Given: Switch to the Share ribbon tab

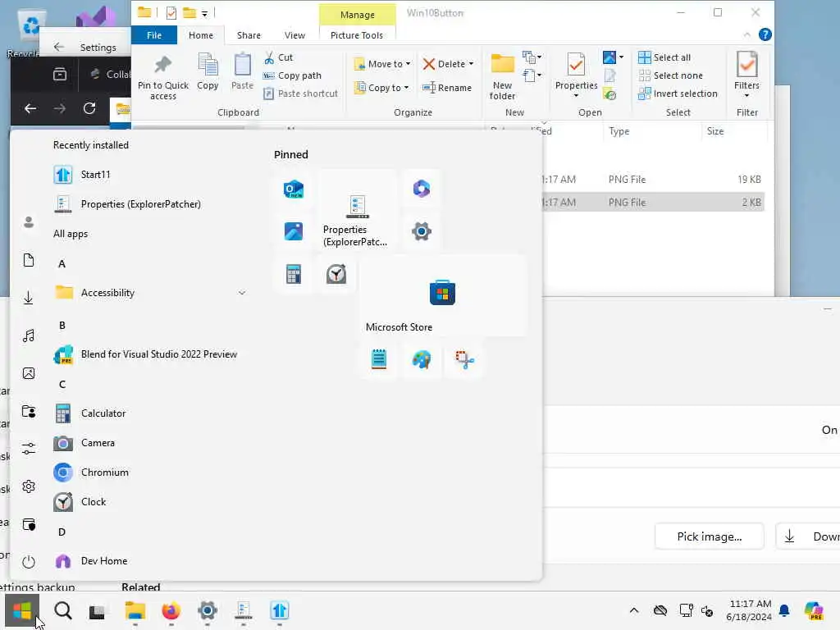Looking at the screenshot, I should coord(249,35).
